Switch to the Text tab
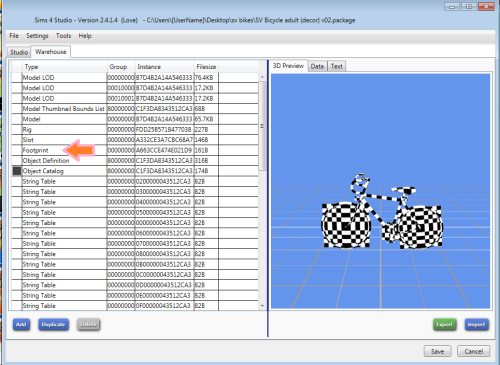500x365 pixels. point(337,66)
